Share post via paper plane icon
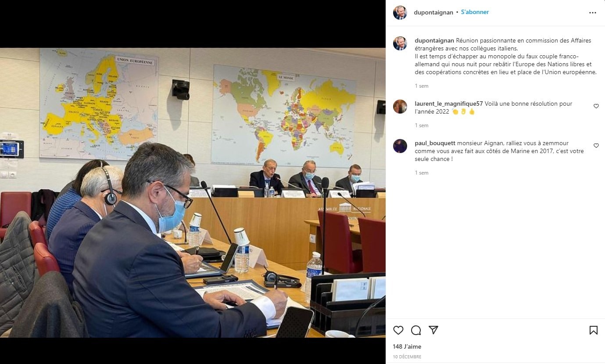 click(x=433, y=330)
